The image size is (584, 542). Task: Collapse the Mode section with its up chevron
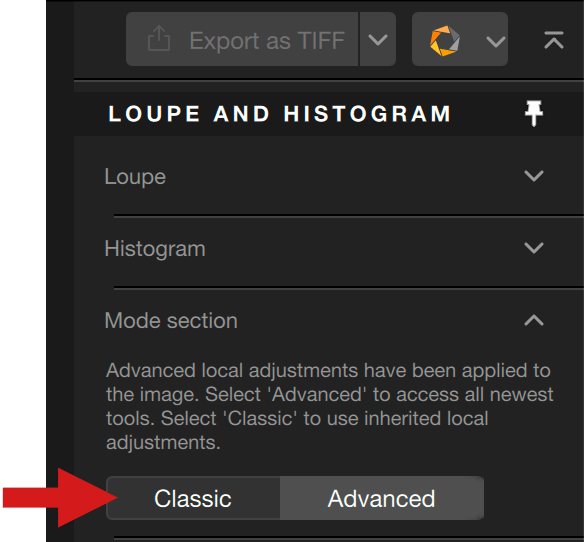coord(534,320)
